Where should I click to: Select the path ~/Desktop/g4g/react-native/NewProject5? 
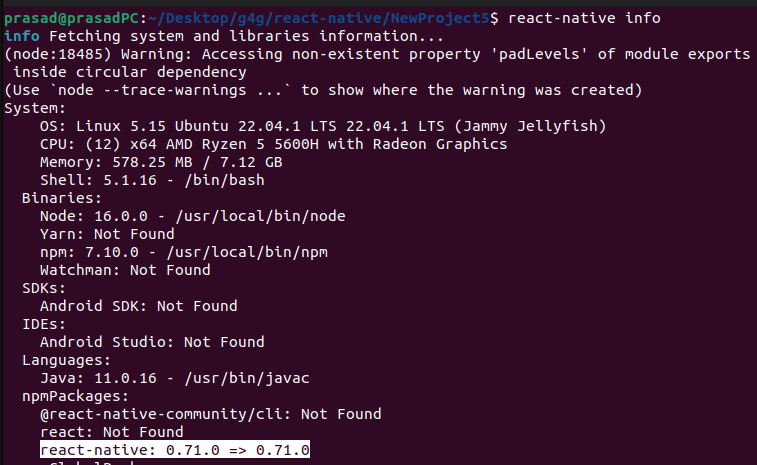point(319,18)
